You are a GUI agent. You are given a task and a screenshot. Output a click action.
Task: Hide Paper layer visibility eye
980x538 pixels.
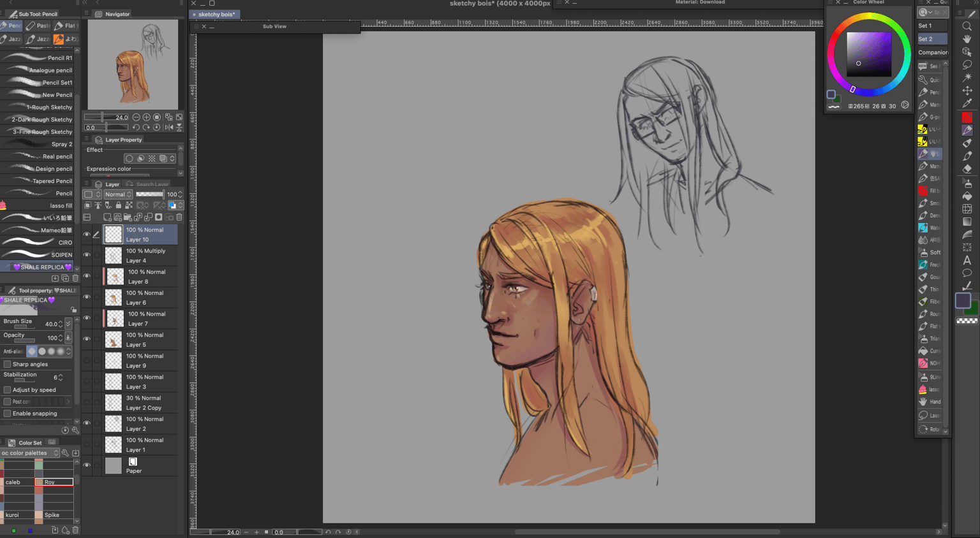(87, 465)
